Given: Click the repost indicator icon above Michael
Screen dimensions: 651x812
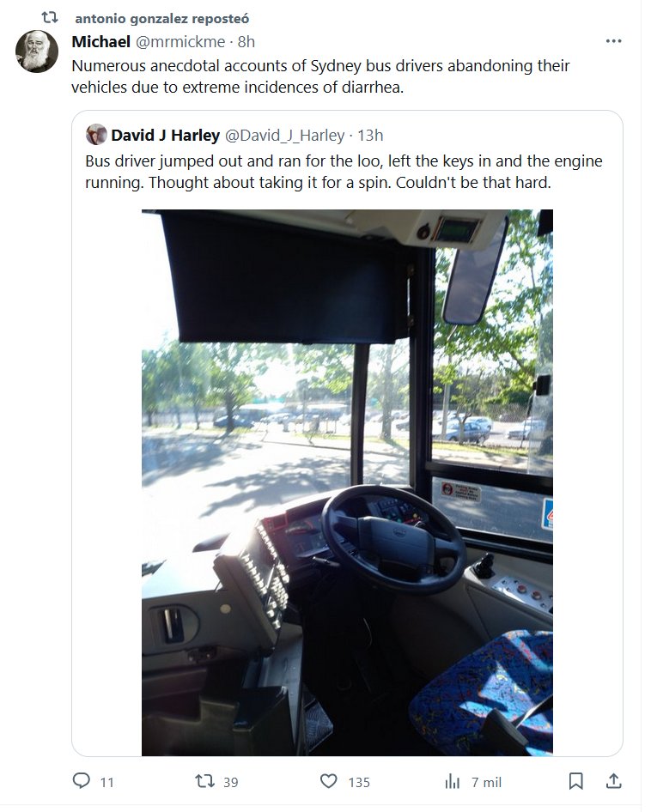Looking at the screenshot, I should (49, 18).
